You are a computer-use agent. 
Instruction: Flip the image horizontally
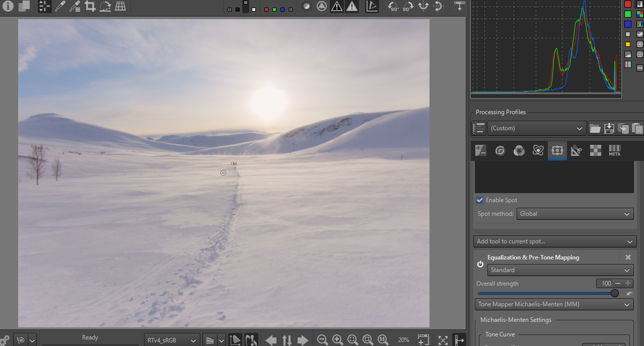pos(423,6)
